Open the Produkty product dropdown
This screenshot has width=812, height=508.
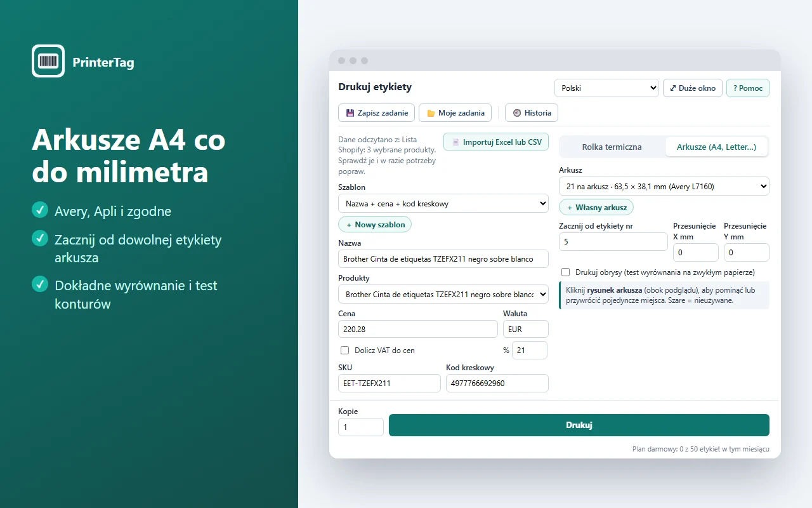click(x=443, y=295)
